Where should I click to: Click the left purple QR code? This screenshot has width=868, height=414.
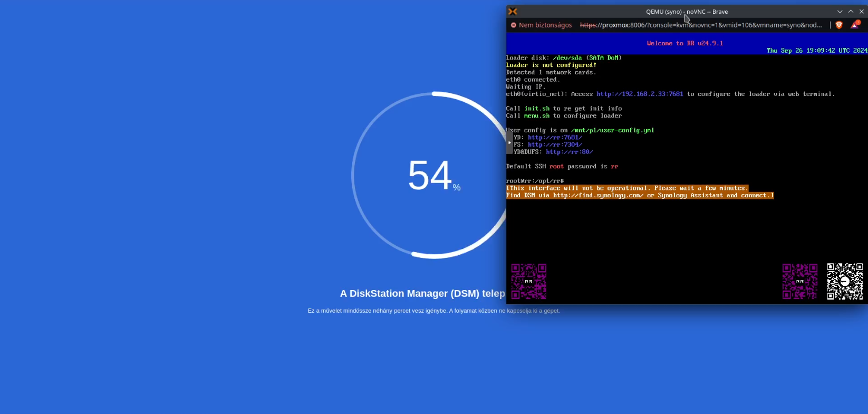(529, 282)
